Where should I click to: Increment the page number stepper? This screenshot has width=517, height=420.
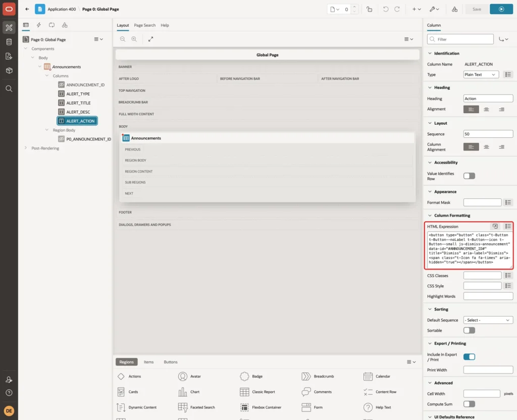click(x=354, y=7)
